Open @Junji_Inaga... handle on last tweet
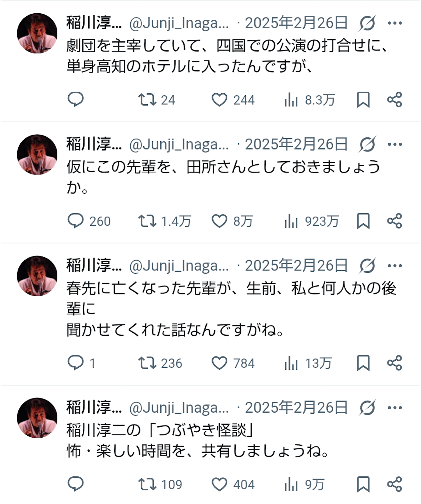Viewport: 421px width, 504px height. pos(179,408)
